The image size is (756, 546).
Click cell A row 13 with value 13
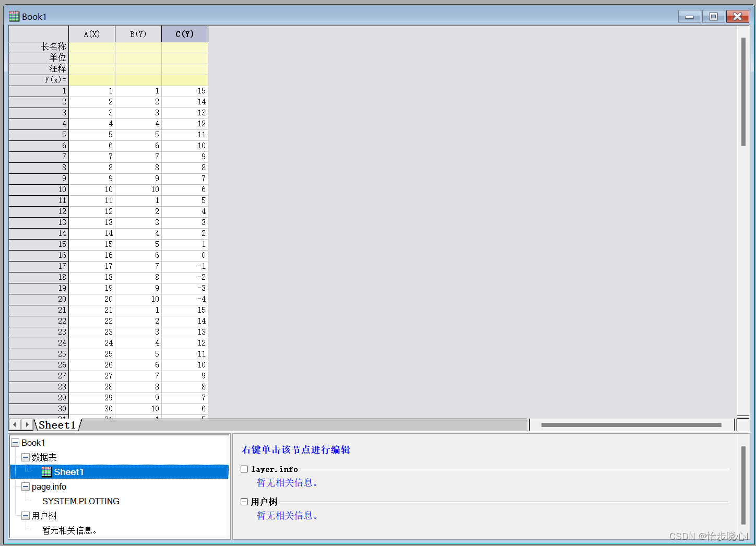92,222
